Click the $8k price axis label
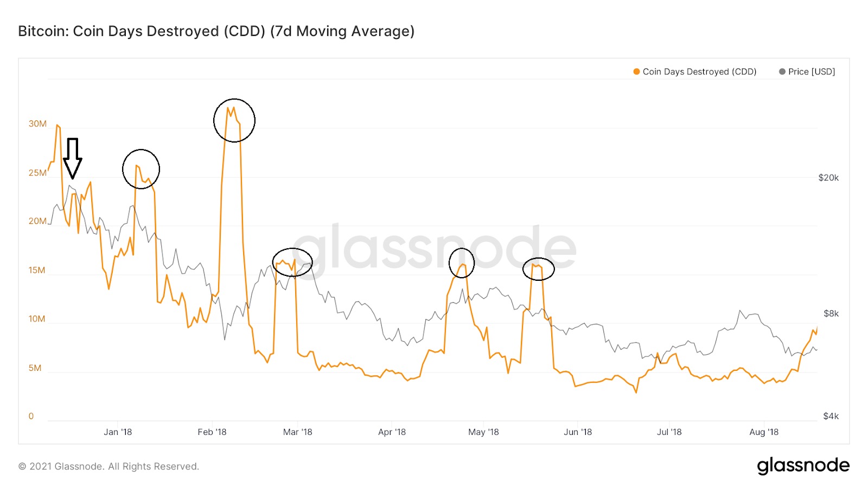This screenshot has width=868, height=488. (x=831, y=313)
